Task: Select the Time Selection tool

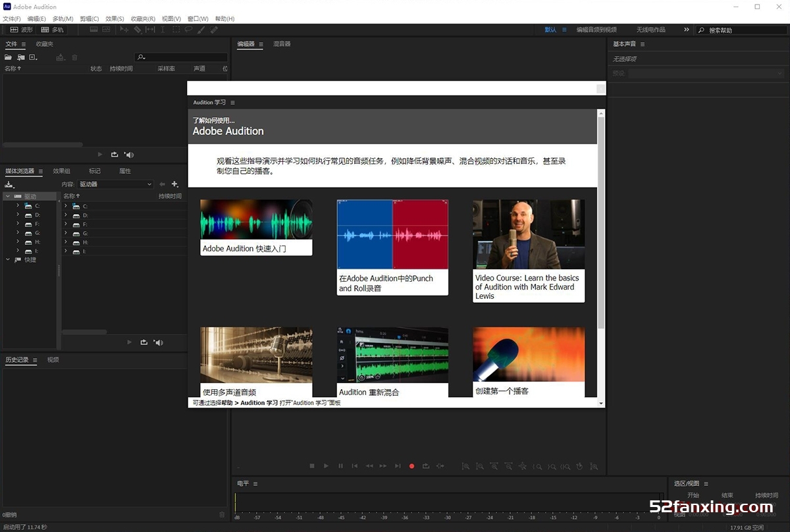Action: point(163,30)
